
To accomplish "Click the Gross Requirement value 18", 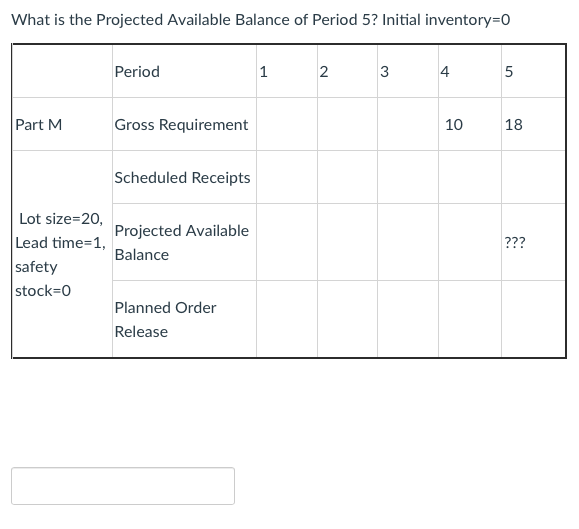I will [x=514, y=125].
